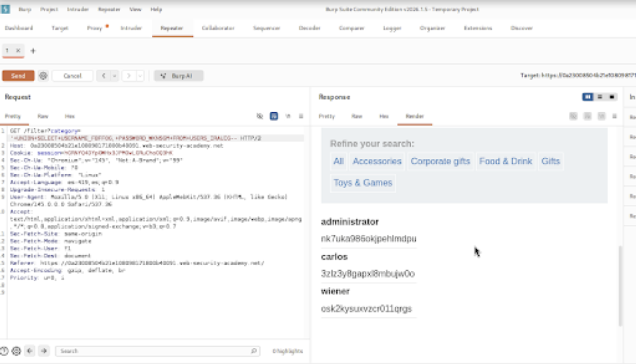Select side-by-side response layout icon
Screen dimensions: 636x364
pyautogui.click(x=588, y=97)
